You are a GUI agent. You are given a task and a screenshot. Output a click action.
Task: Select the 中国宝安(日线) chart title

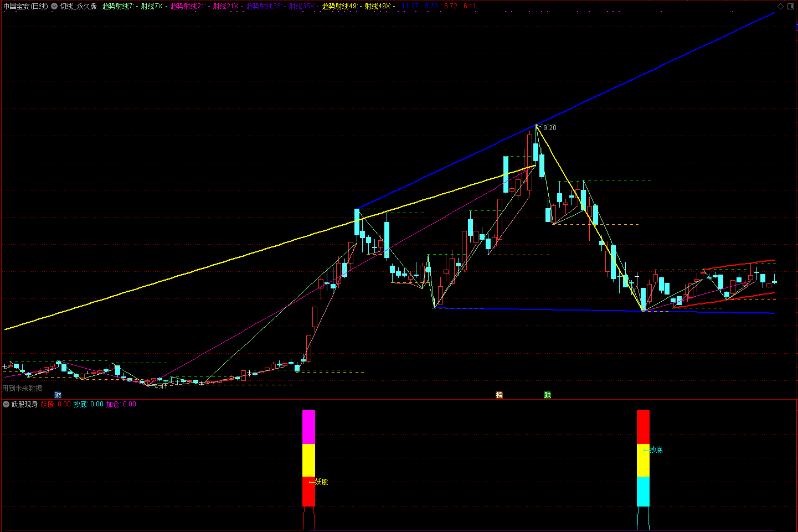25,7
